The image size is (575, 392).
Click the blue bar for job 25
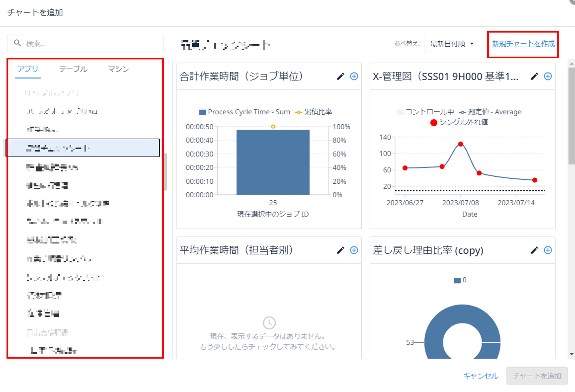coord(273,162)
